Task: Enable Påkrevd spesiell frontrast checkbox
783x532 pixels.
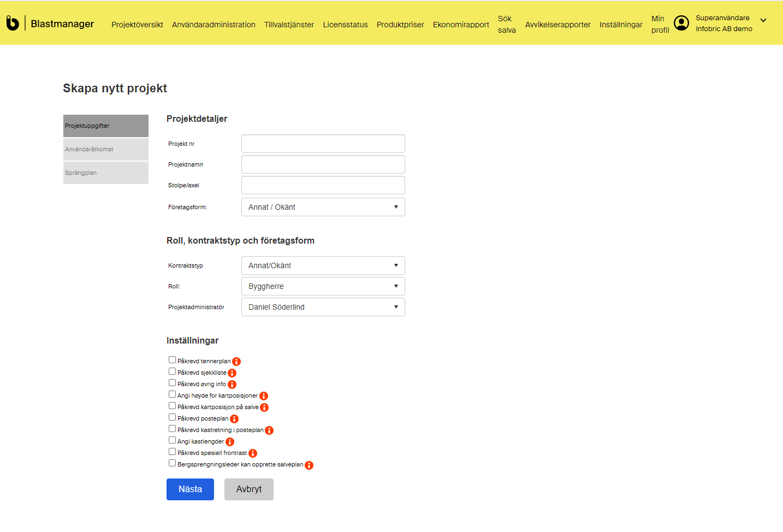Action: [172, 452]
